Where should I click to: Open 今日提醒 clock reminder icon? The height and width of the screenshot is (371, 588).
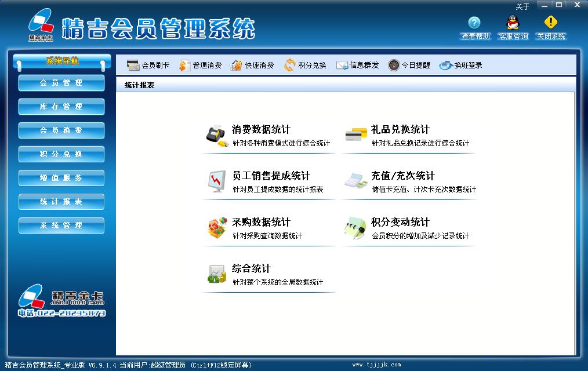(x=394, y=66)
